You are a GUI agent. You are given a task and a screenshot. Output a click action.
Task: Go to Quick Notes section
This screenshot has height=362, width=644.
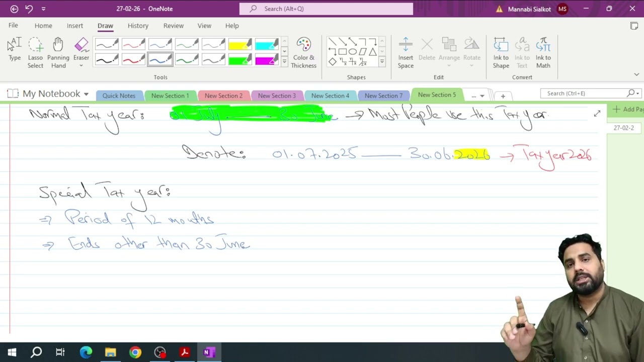click(x=119, y=96)
